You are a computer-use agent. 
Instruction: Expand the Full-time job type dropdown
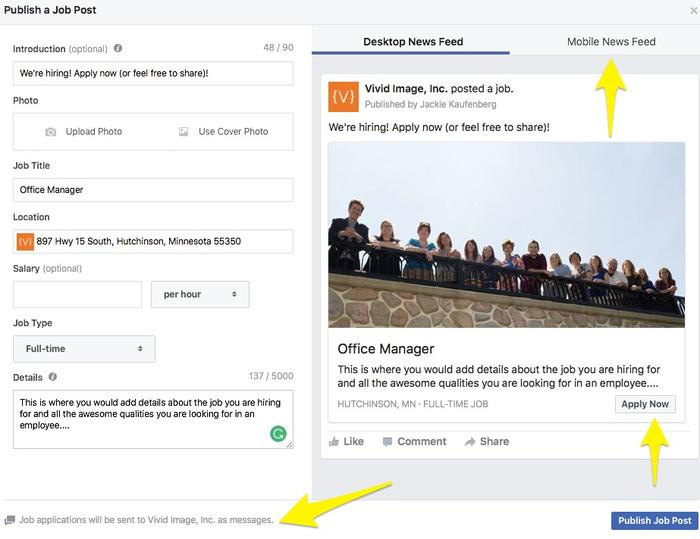[84, 349]
